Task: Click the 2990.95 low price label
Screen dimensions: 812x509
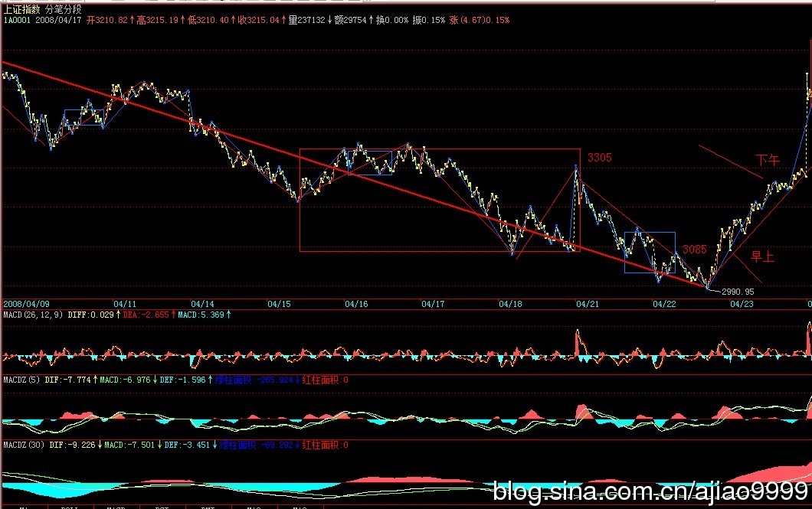Action: pos(738,292)
